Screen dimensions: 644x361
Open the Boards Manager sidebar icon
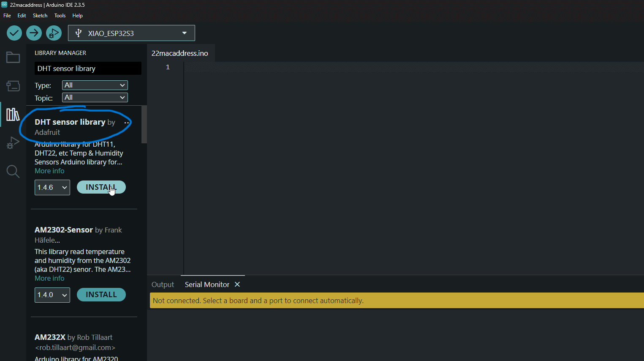pyautogui.click(x=13, y=86)
